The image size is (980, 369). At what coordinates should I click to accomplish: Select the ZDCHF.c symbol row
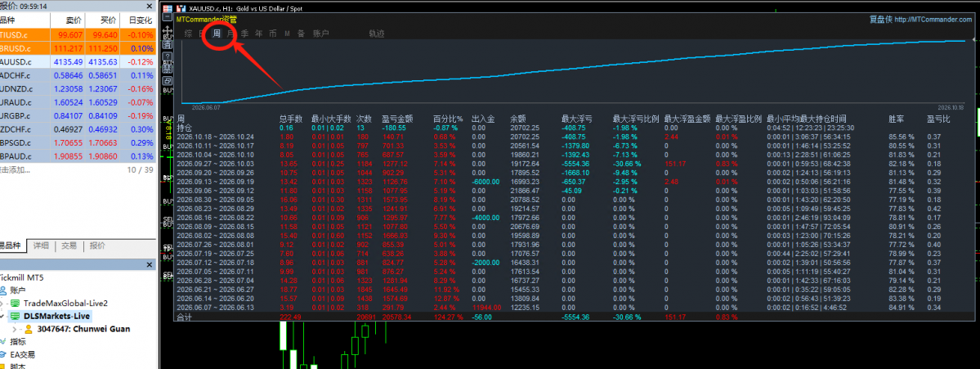click(x=78, y=129)
